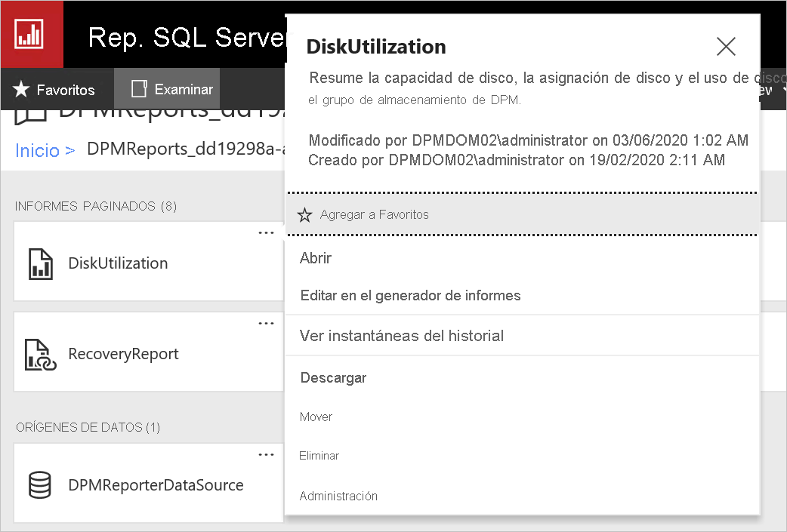Select Ver instantáneas del historial

403,335
